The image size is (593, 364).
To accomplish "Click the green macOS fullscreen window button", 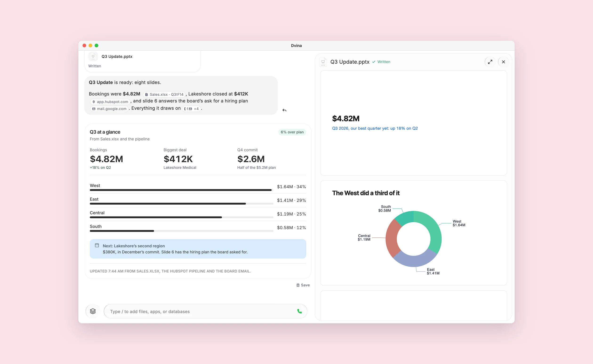I will click(96, 45).
